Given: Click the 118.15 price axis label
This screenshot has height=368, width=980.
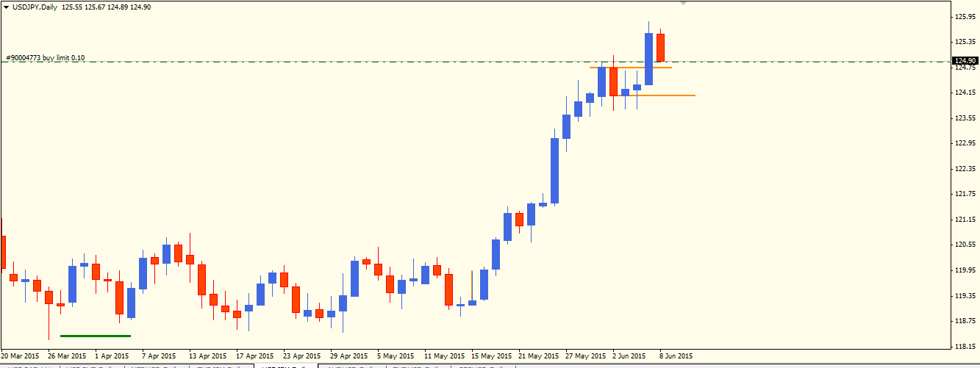Looking at the screenshot, I should tap(965, 346).
